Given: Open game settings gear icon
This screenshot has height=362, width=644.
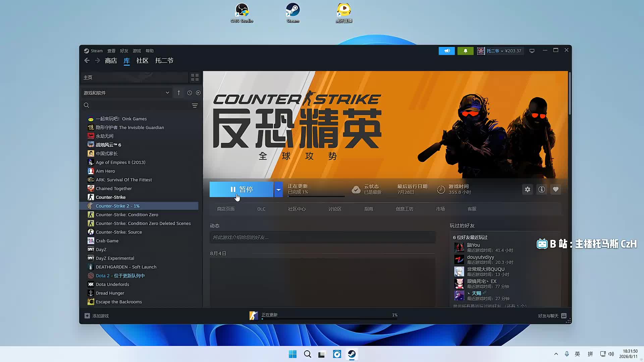Looking at the screenshot, I should coord(528,189).
